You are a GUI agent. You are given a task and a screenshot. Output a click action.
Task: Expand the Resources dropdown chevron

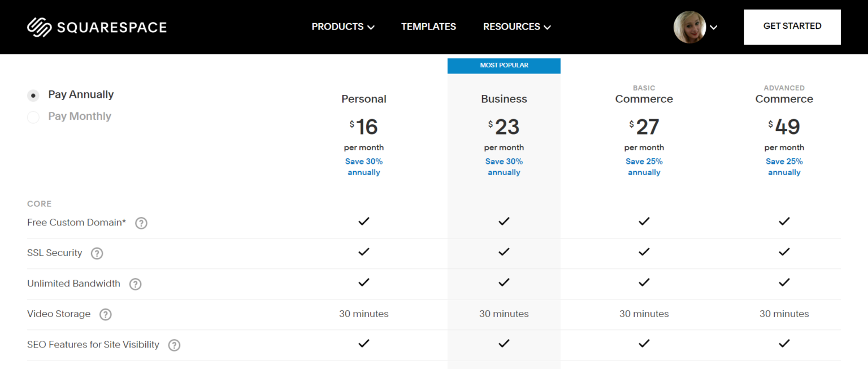pyautogui.click(x=547, y=27)
